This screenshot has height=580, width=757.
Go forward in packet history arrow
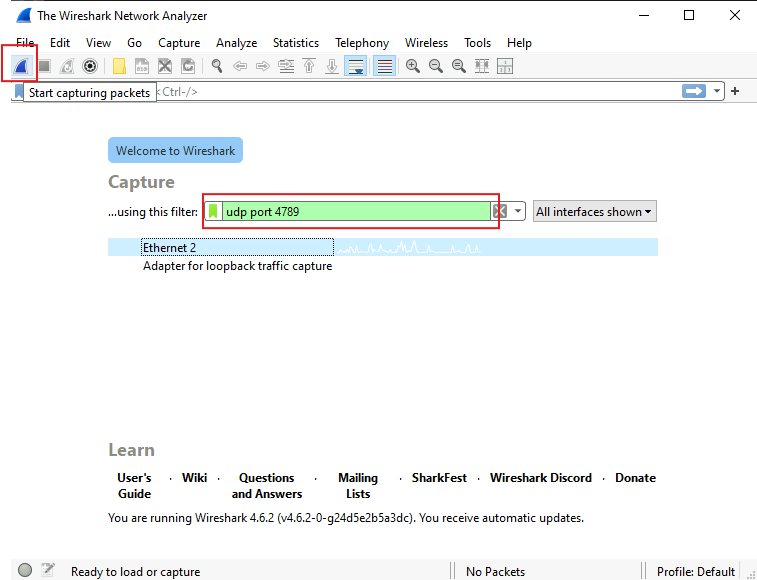point(263,66)
